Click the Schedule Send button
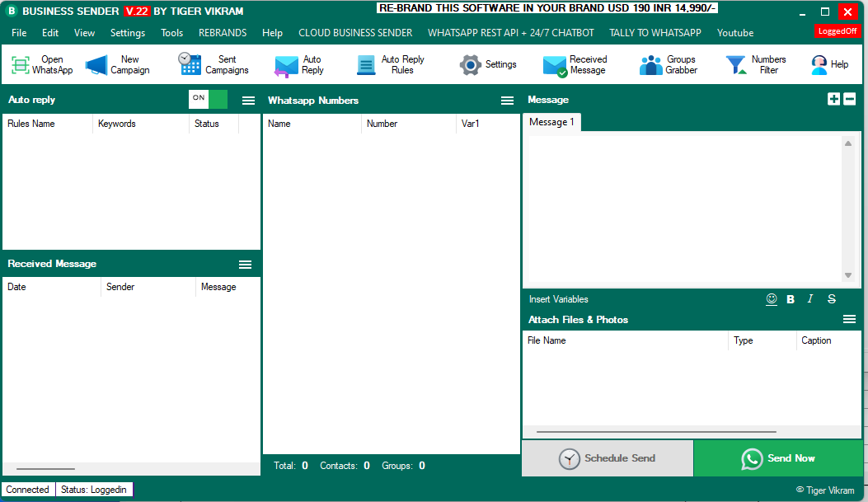 [607, 458]
